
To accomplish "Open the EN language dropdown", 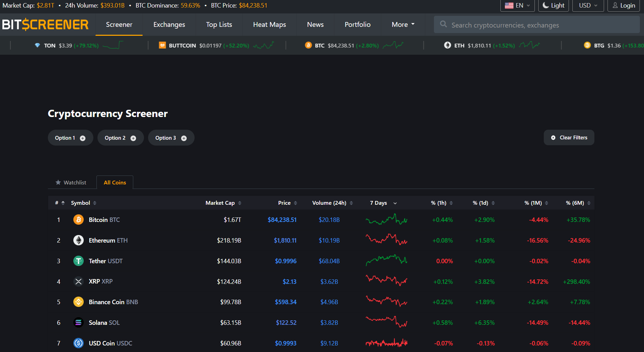I will 517,6.
